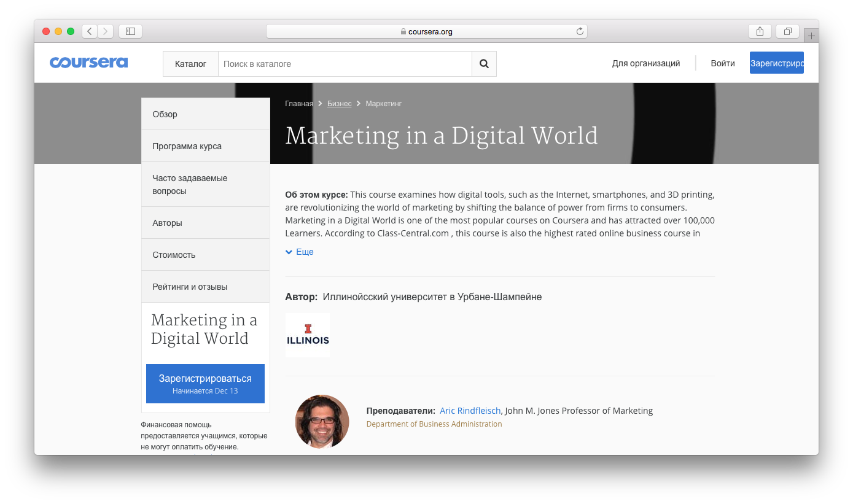Image resolution: width=853 pixels, height=504 pixels.
Task: Click the 'Финансовая помощь' notice text
Action: coord(204,435)
